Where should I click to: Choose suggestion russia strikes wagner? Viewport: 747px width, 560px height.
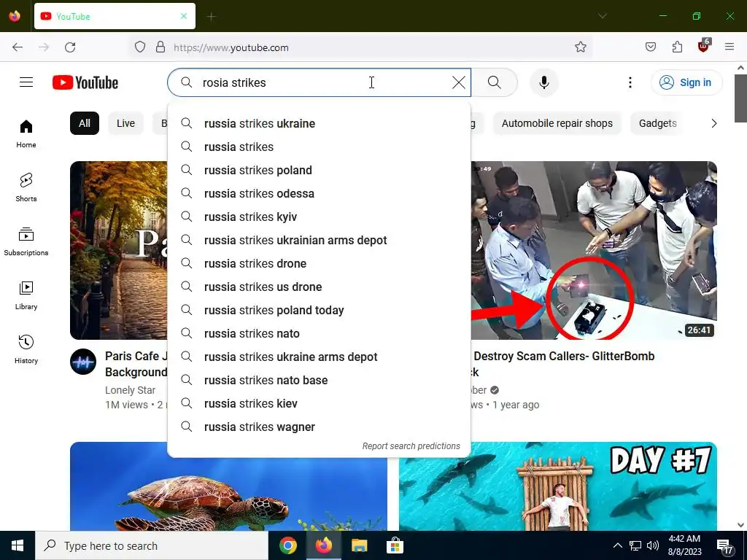point(320,427)
